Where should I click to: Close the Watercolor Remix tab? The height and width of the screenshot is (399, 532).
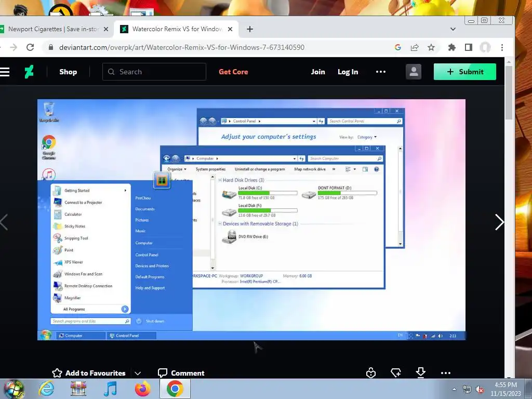tap(230, 29)
